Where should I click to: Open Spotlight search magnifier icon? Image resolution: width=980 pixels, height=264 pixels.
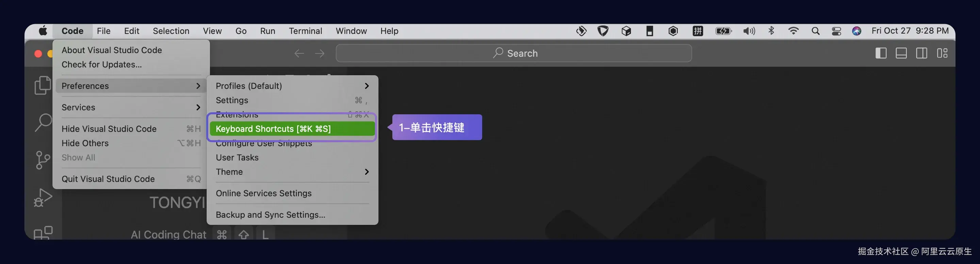coord(815,31)
